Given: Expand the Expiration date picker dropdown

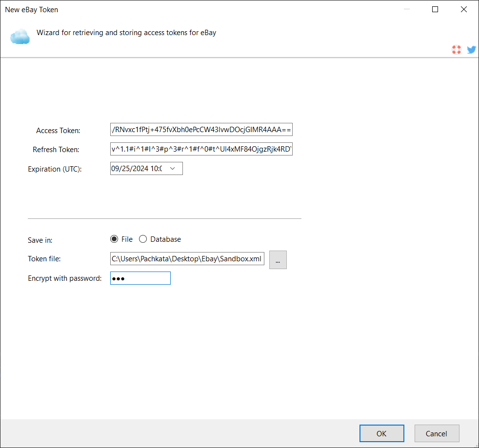Looking at the screenshot, I should tap(173, 169).
